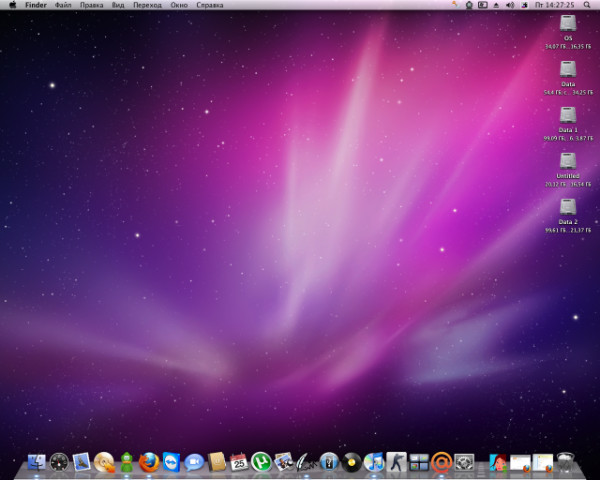Open the Apple menu

12,5
